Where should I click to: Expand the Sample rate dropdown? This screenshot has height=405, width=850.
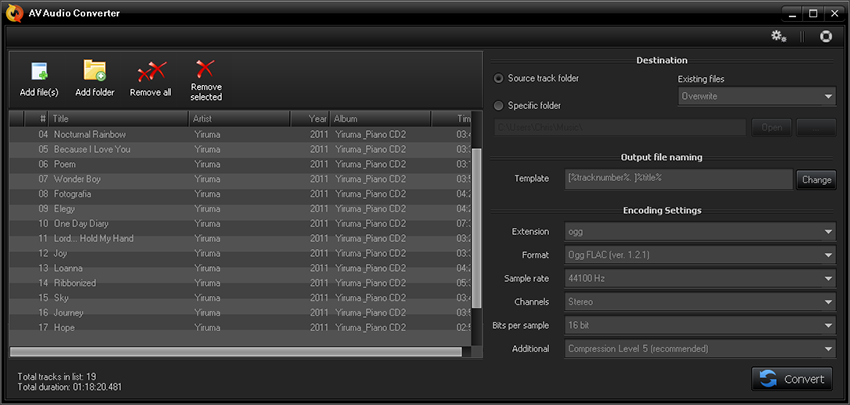(700, 279)
